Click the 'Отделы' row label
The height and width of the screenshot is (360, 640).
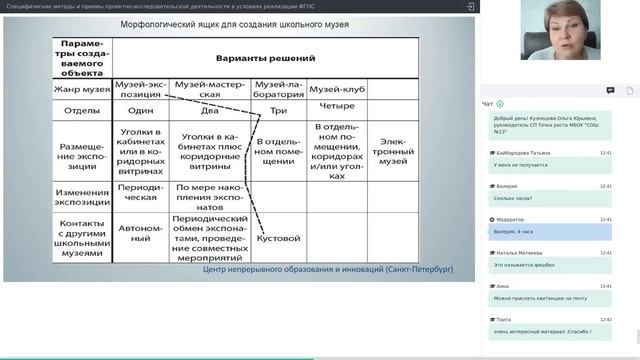pos(82,110)
